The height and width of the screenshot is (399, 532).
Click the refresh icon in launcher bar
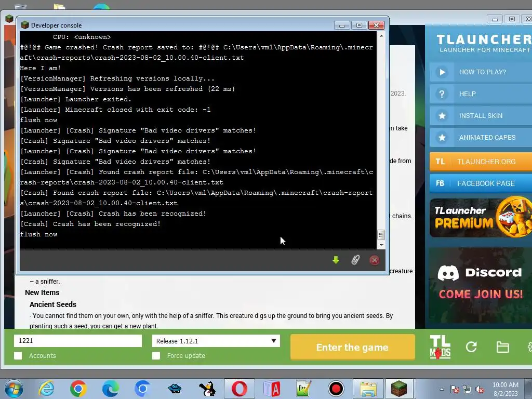coord(471,347)
